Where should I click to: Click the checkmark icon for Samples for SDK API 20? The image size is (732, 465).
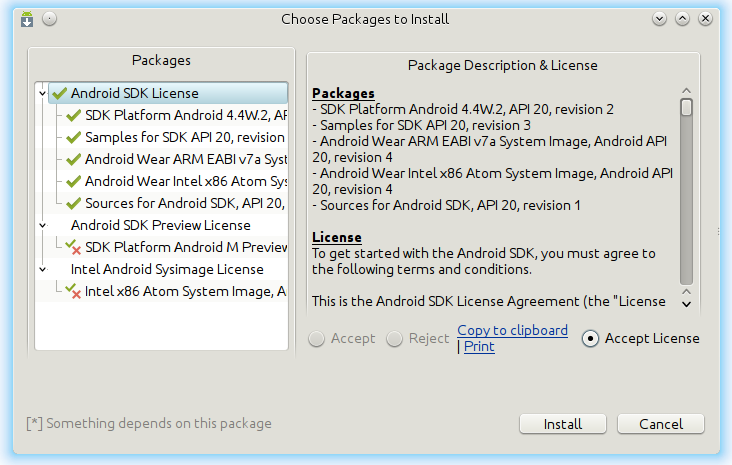[x=74, y=137]
